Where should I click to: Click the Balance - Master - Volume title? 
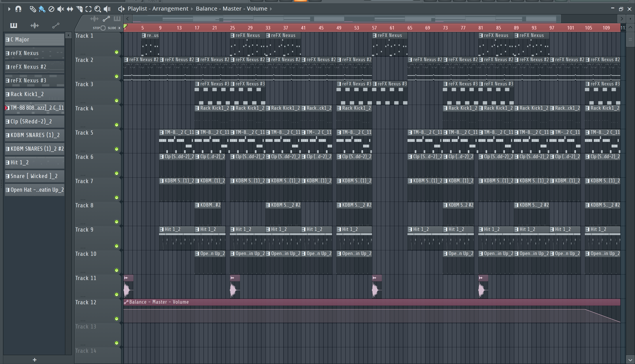point(231,9)
